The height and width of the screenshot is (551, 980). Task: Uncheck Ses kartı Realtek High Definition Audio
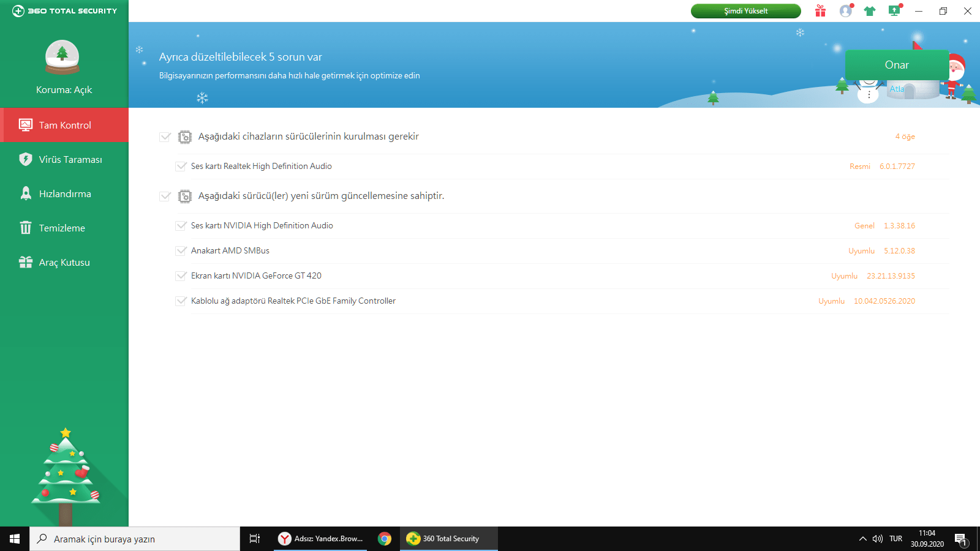(x=181, y=166)
